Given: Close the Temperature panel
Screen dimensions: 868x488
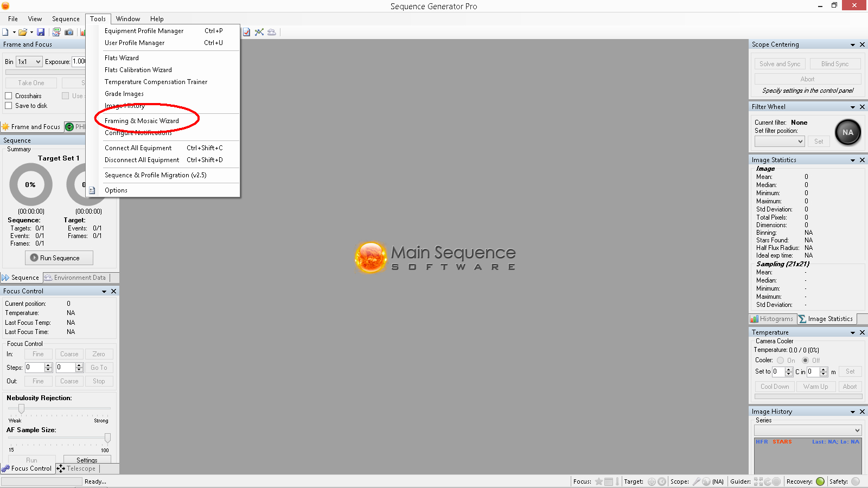Looking at the screenshot, I should (x=862, y=332).
